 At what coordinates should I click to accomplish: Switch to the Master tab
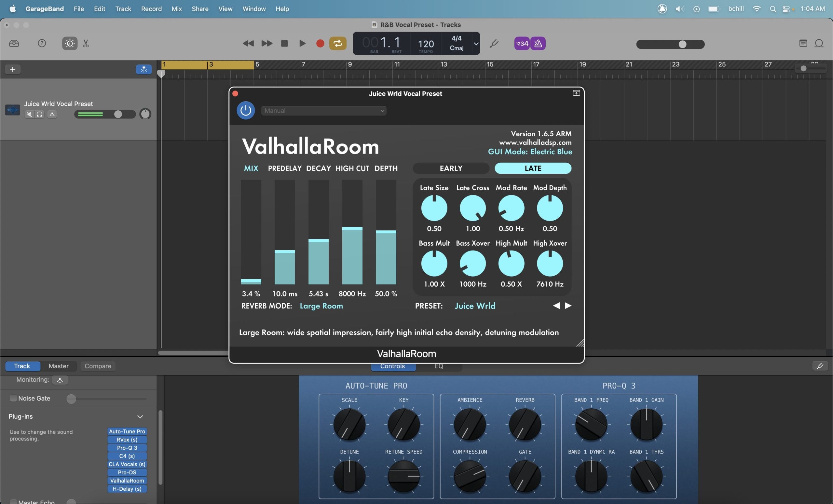click(x=59, y=366)
